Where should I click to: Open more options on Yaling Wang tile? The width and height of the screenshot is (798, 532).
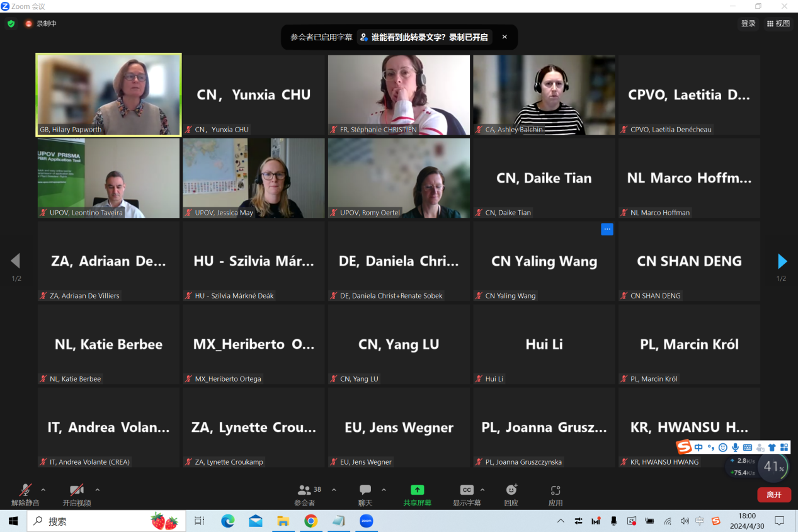click(x=607, y=230)
